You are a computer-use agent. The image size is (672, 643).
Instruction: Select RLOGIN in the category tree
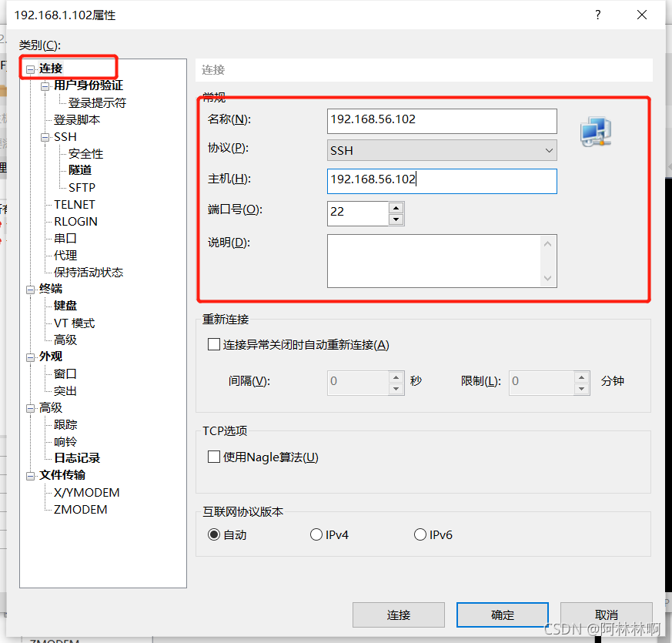pyautogui.click(x=76, y=221)
